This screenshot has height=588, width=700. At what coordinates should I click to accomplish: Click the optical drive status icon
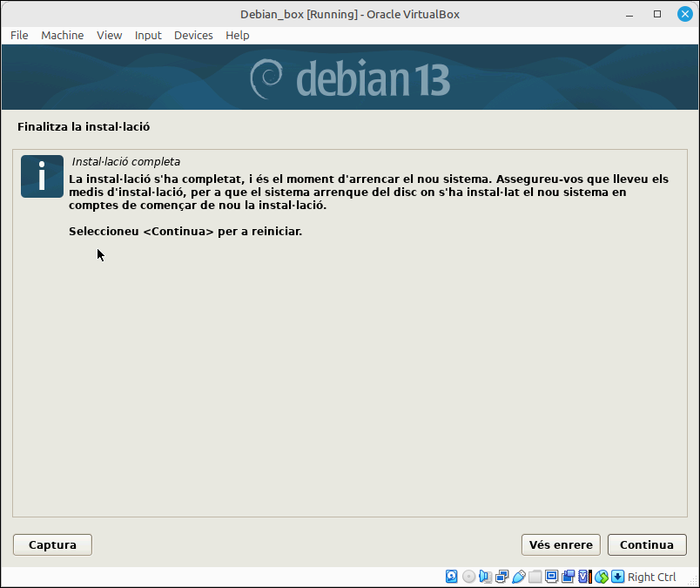(468, 577)
